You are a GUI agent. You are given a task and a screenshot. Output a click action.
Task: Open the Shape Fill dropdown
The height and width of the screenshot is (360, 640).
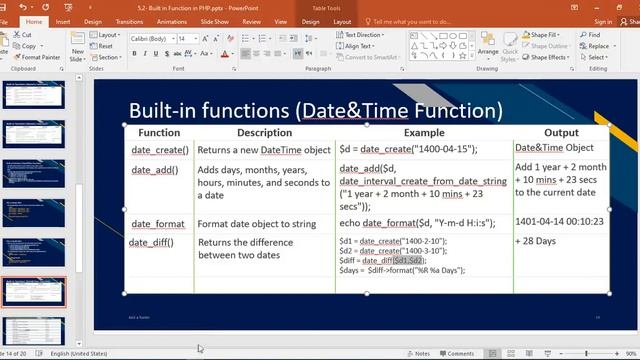click(x=541, y=35)
